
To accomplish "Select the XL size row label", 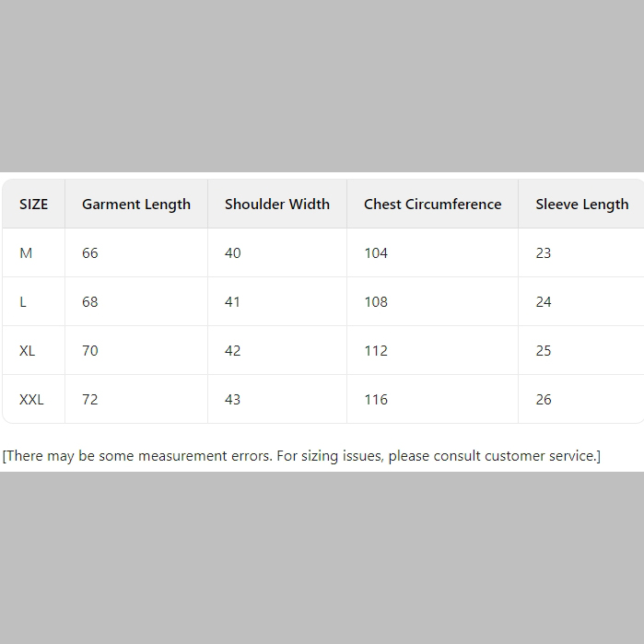I will point(28,351).
